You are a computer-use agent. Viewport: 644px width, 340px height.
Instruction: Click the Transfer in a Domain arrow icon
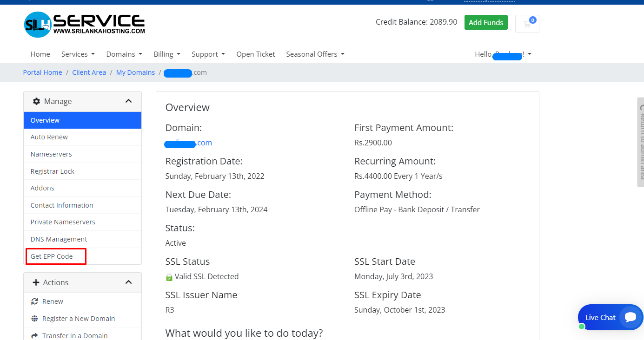click(34, 335)
